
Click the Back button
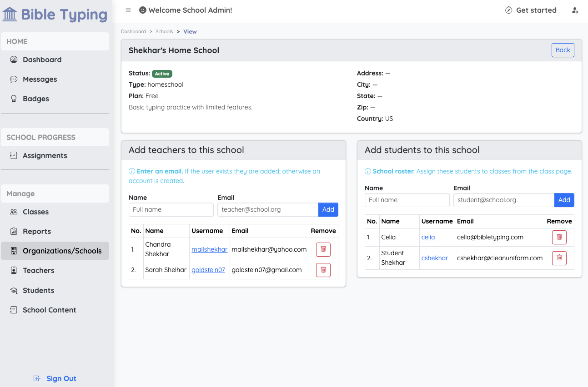tap(563, 50)
